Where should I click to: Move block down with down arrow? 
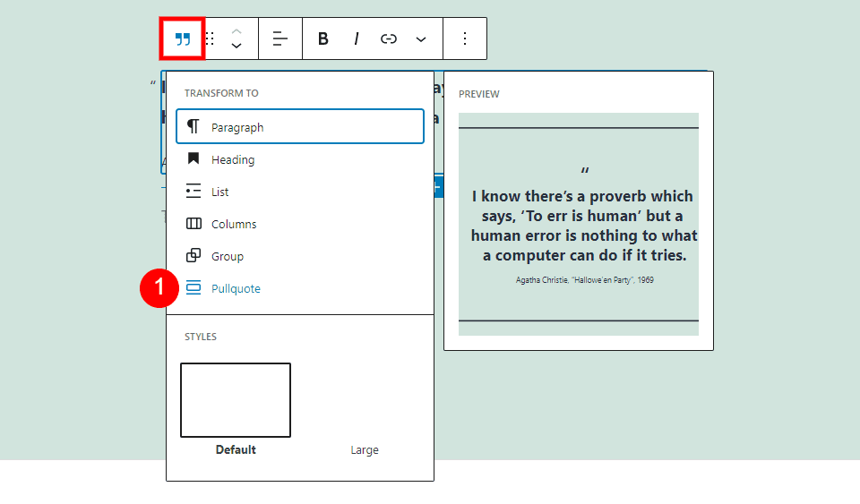(x=236, y=46)
